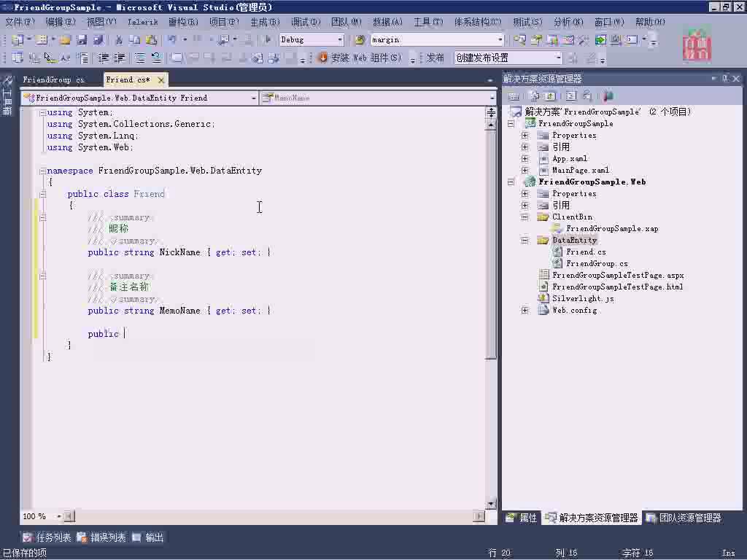The width and height of the screenshot is (747, 560).
Task: Click the orange download icon for Web components
Action: (x=323, y=58)
